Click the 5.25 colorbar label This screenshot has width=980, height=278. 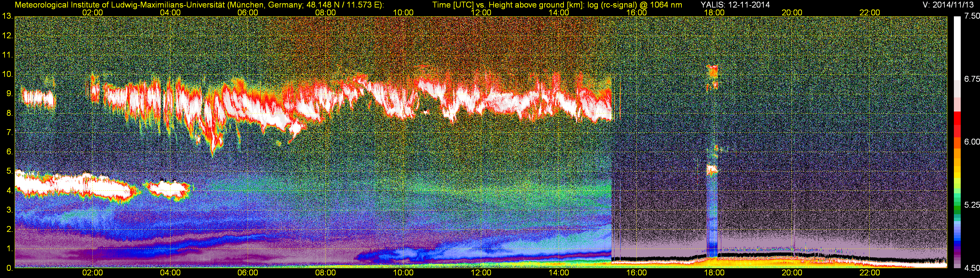(972, 205)
